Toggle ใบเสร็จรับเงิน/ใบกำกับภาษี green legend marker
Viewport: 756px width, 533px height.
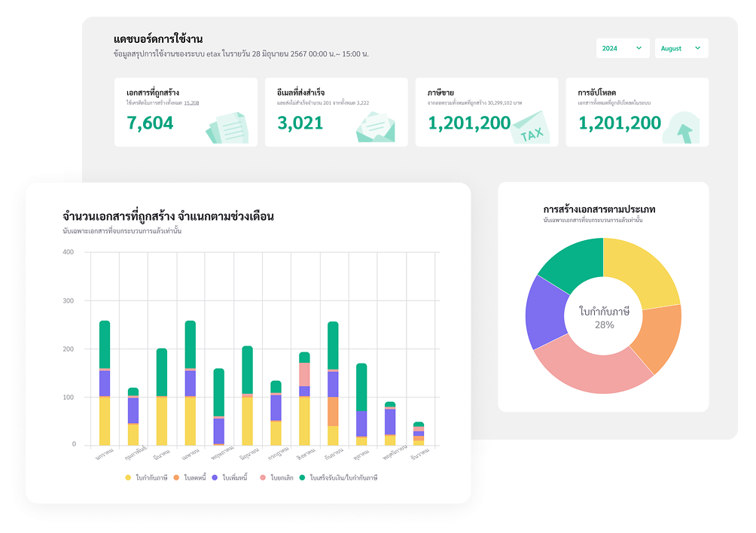(x=302, y=478)
